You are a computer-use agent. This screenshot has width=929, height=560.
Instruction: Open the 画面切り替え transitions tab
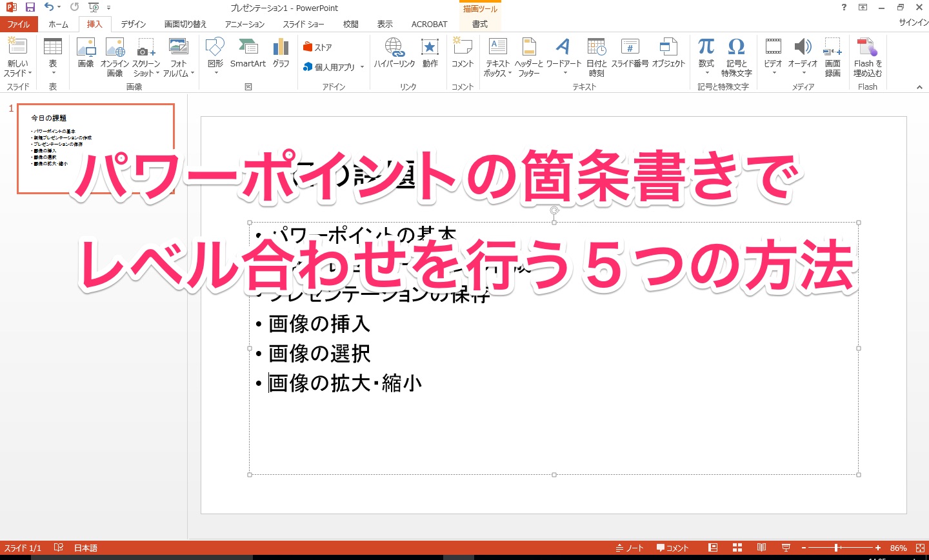point(185,24)
